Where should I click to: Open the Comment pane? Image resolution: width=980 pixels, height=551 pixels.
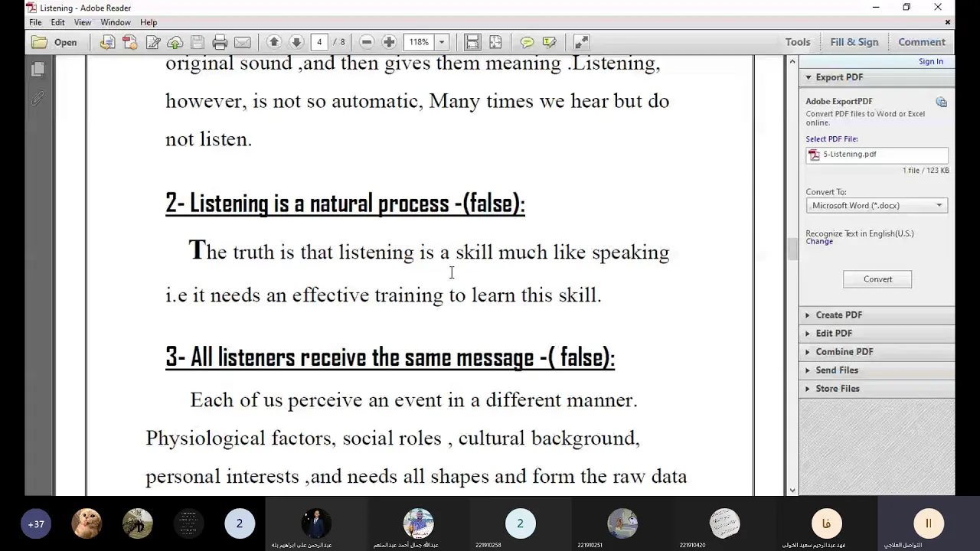click(x=922, y=42)
